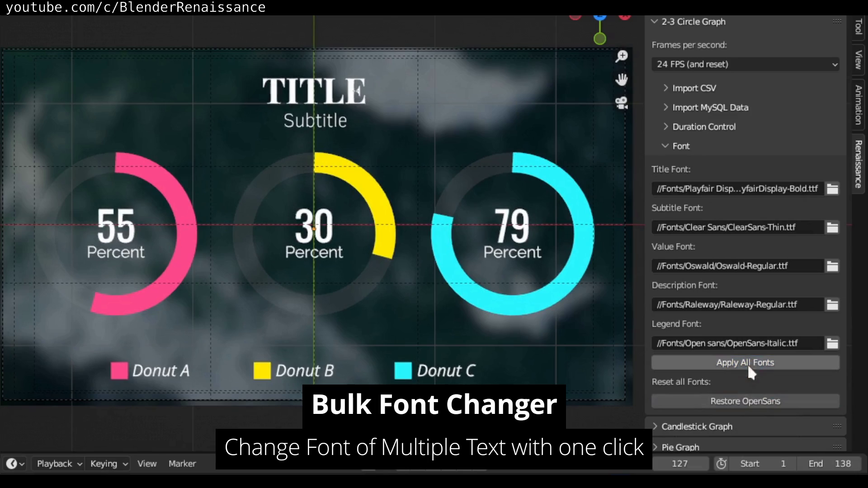Expand the Candlestick Graph panel

696,427
